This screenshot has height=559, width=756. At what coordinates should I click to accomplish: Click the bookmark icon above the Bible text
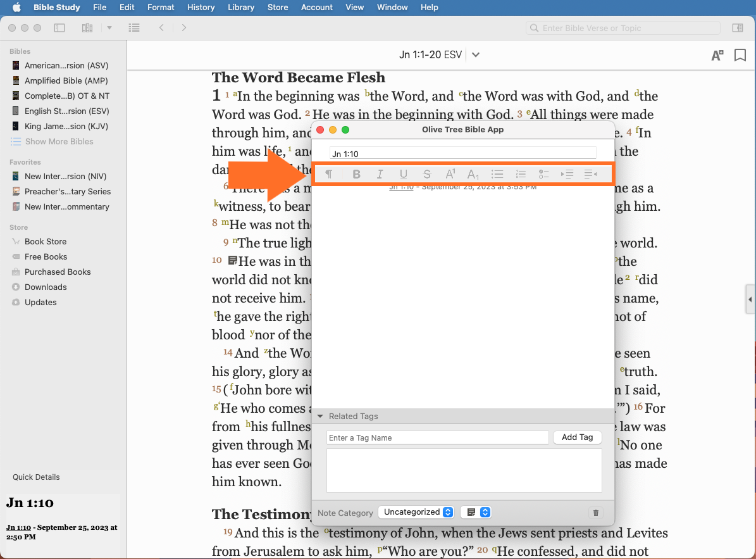click(740, 55)
